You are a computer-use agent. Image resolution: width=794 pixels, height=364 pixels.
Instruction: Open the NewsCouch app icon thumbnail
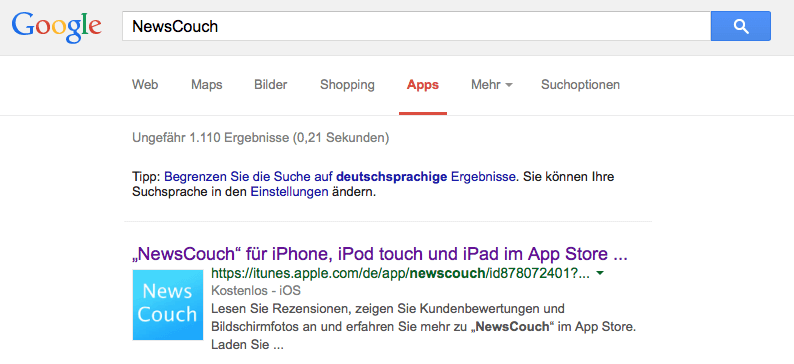[x=168, y=305]
